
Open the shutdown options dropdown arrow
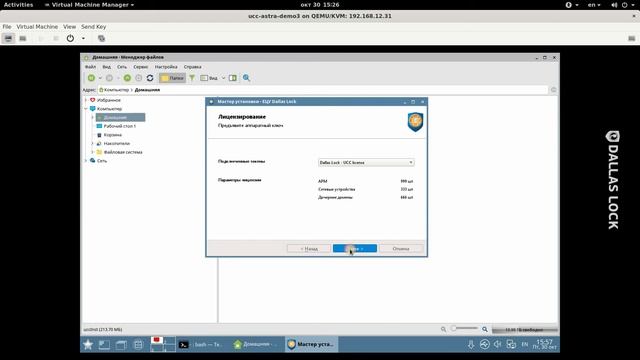83,38
